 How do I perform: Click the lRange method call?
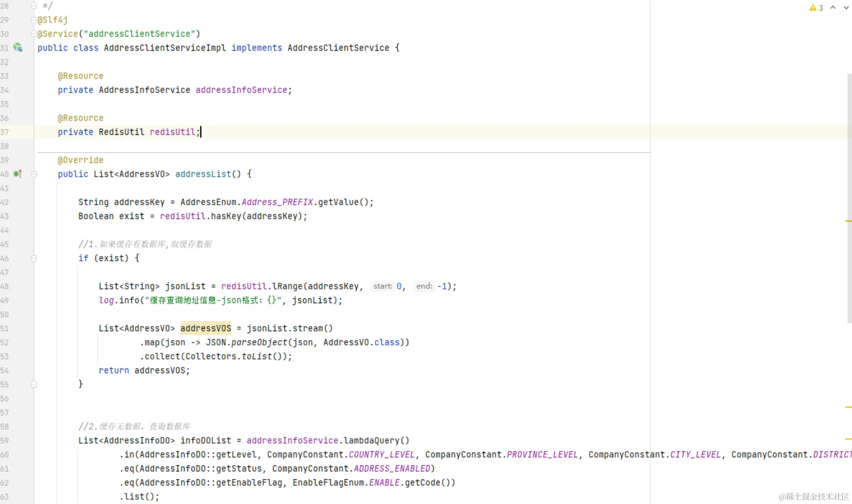click(287, 286)
